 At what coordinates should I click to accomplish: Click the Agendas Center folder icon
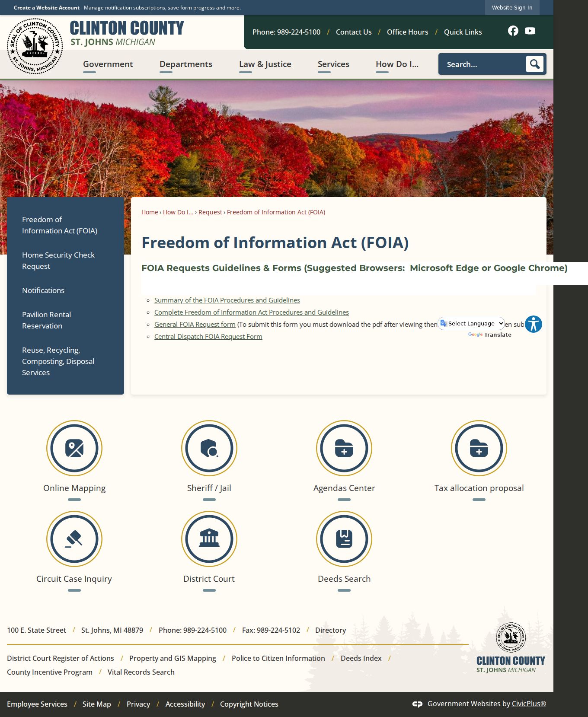coord(344,448)
